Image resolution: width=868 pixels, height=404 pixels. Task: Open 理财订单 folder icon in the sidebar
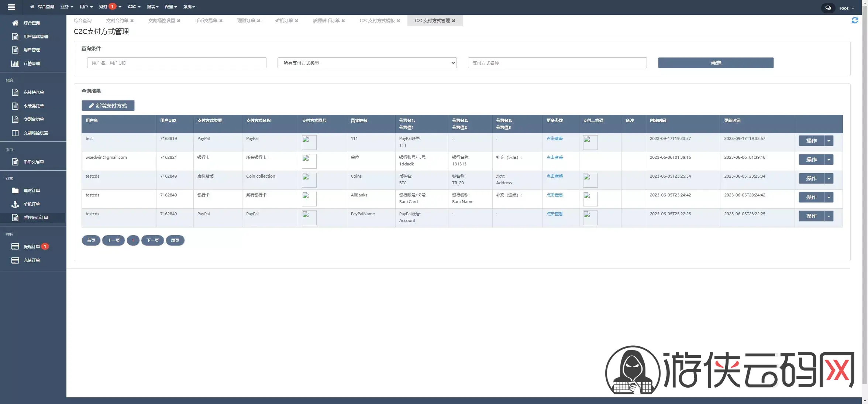[x=15, y=191]
